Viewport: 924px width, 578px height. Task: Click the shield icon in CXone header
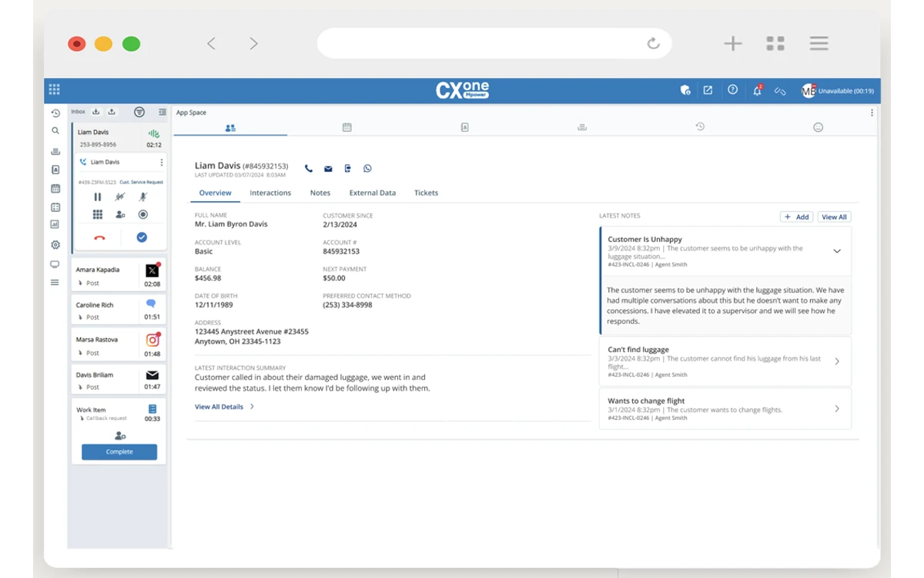click(x=685, y=90)
